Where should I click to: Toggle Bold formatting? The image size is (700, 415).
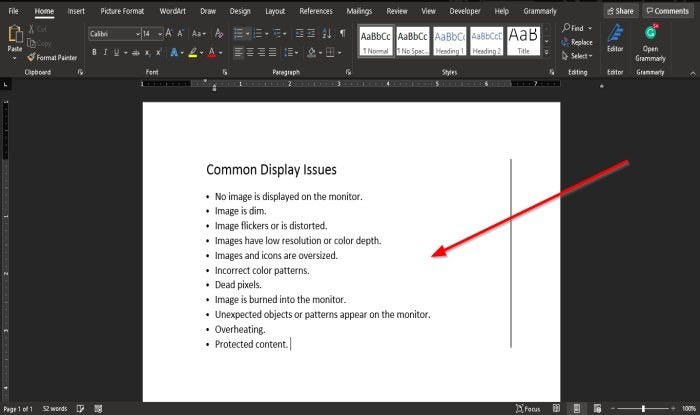pyautogui.click(x=93, y=52)
